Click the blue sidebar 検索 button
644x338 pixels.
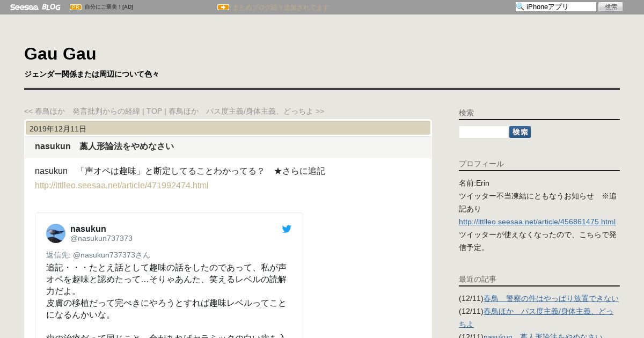pos(520,132)
